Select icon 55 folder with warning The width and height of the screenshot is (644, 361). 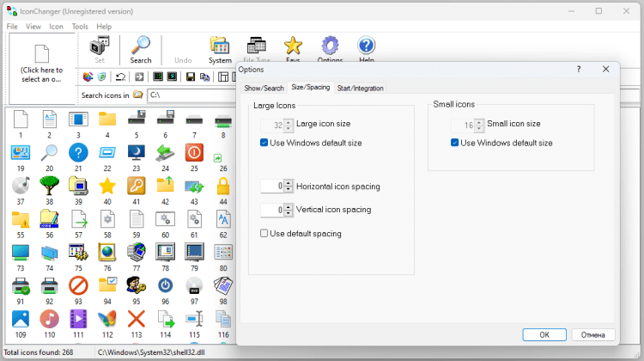coord(21,219)
